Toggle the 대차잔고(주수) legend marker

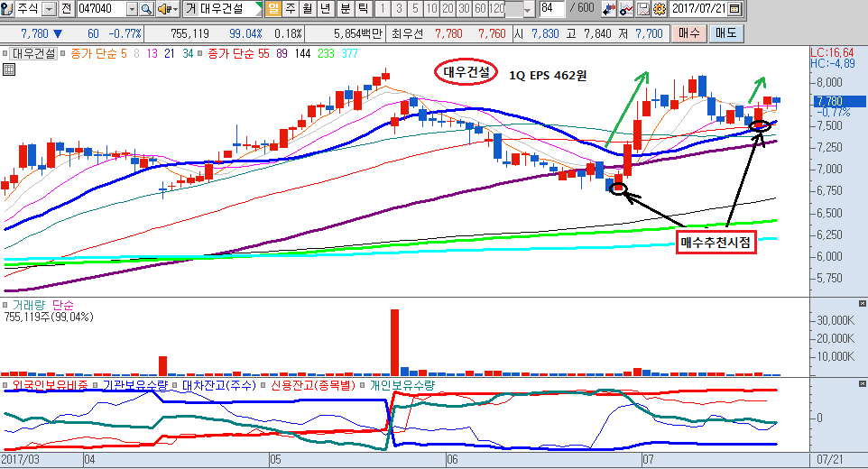point(174,385)
